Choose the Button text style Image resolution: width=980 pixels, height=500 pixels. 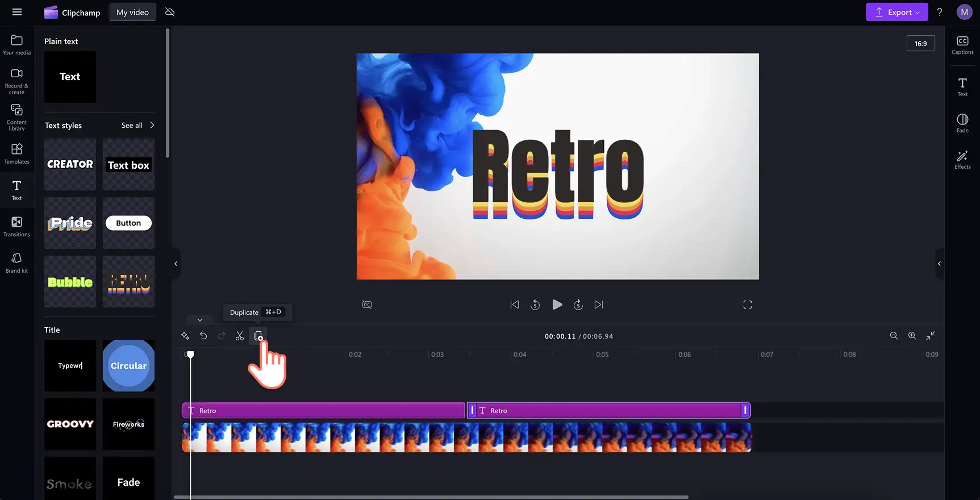pos(128,223)
